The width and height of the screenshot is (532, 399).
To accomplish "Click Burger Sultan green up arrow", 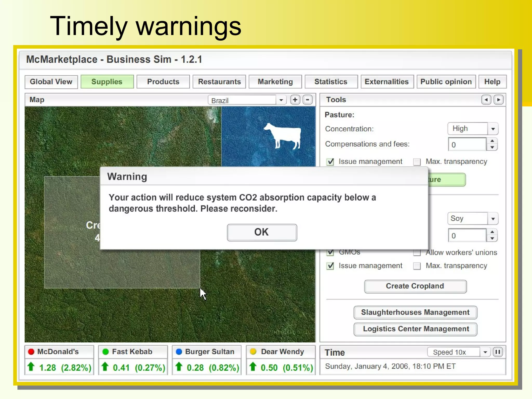I will 179,367.
